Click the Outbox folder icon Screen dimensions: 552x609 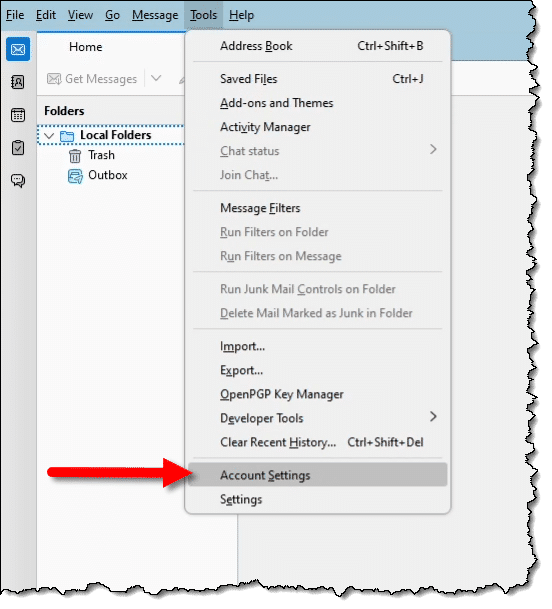click(75, 176)
